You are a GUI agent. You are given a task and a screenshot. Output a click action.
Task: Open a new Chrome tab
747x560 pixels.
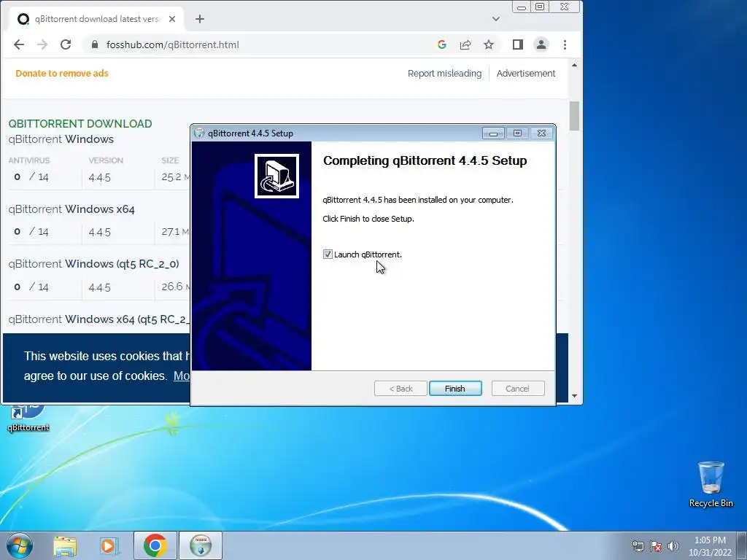tap(200, 19)
